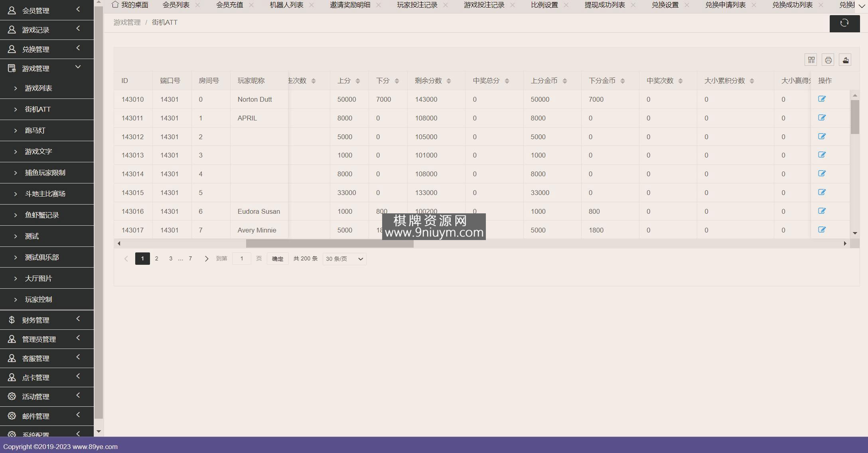Expand the 会员管理 sidebar menu
This screenshot has height=453, width=868.
coord(47,10)
